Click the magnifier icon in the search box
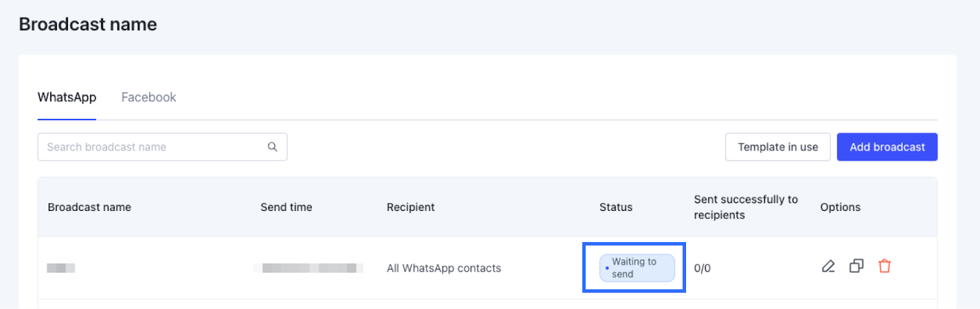980x309 pixels. (273, 147)
